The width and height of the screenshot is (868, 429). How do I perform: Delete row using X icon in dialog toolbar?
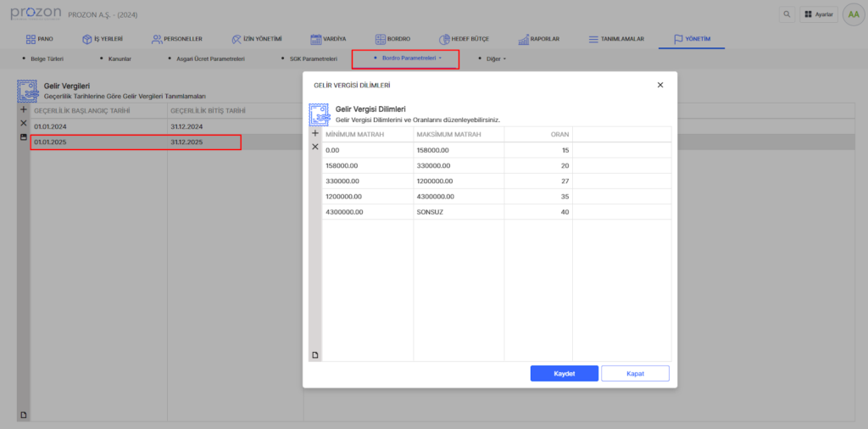pyautogui.click(x=315, y=148)
